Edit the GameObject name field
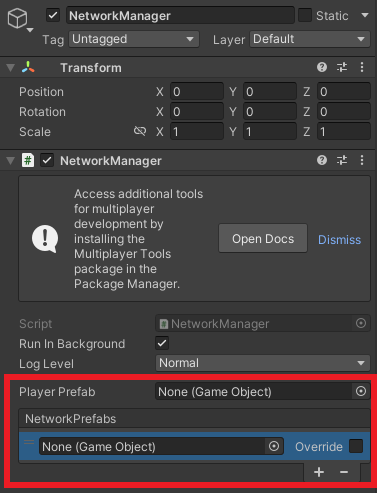 point(180,16)
